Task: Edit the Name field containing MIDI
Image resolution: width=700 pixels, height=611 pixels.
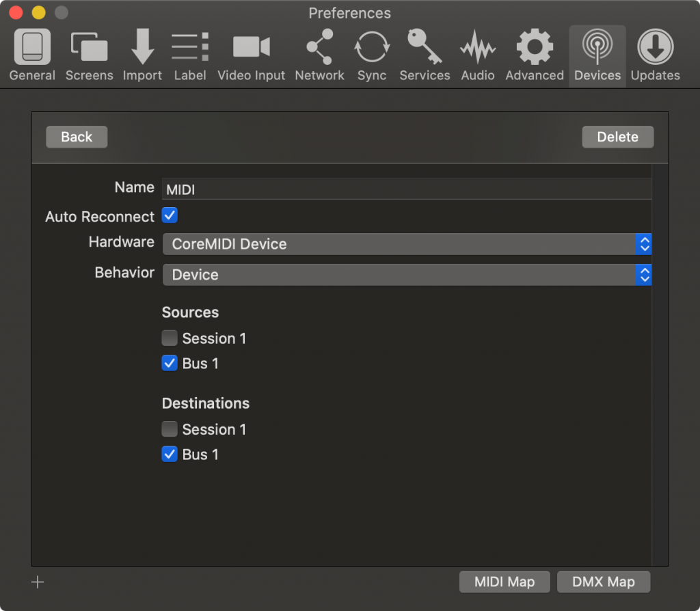Action: [407, 189]
